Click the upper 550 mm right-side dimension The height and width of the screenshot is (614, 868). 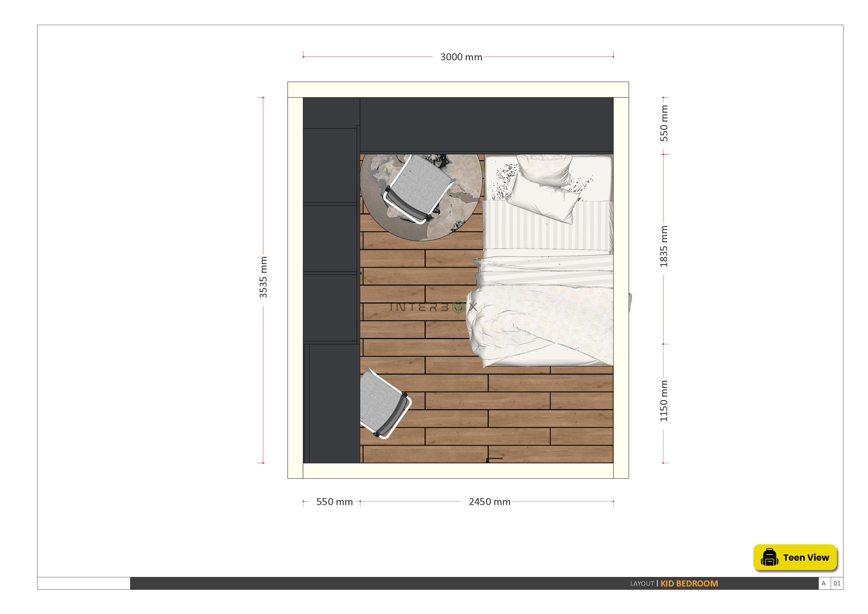tap(664, 123)
